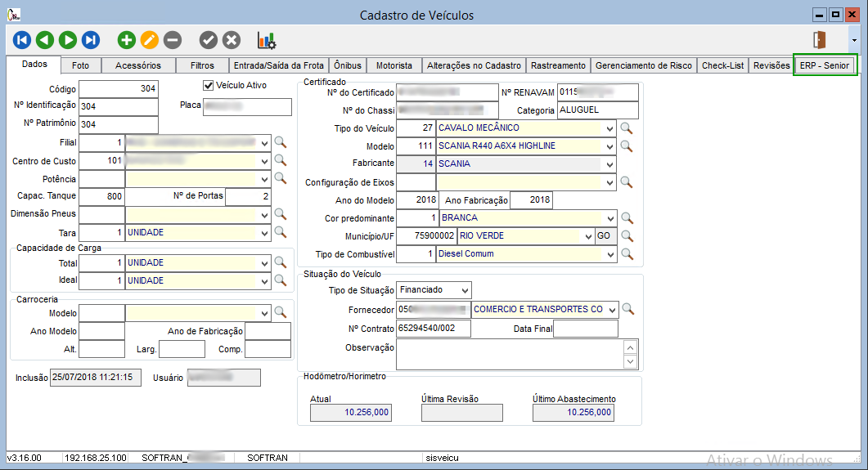Open the Cor predominante dropdown
Viewport: 868px width, 470px height.
pos(609,218)
